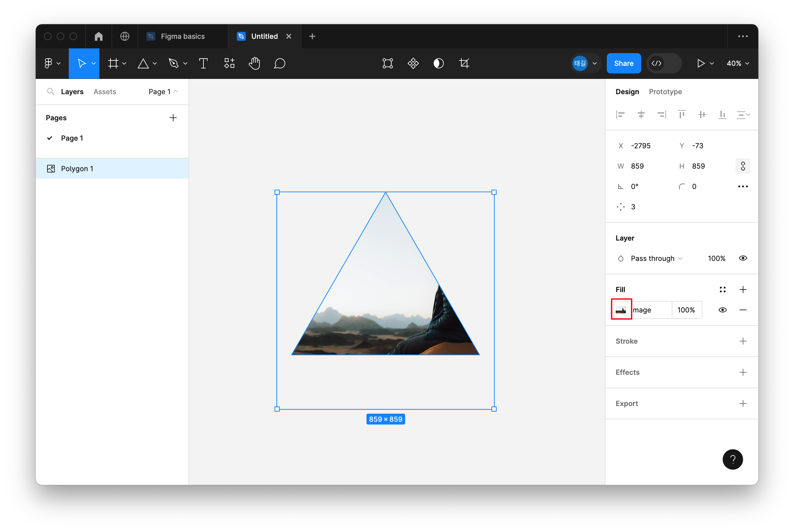Image resolution: width=794 pixels, height=532 pixels.
Task: Select the Comment tool
Action: point(280,63)
